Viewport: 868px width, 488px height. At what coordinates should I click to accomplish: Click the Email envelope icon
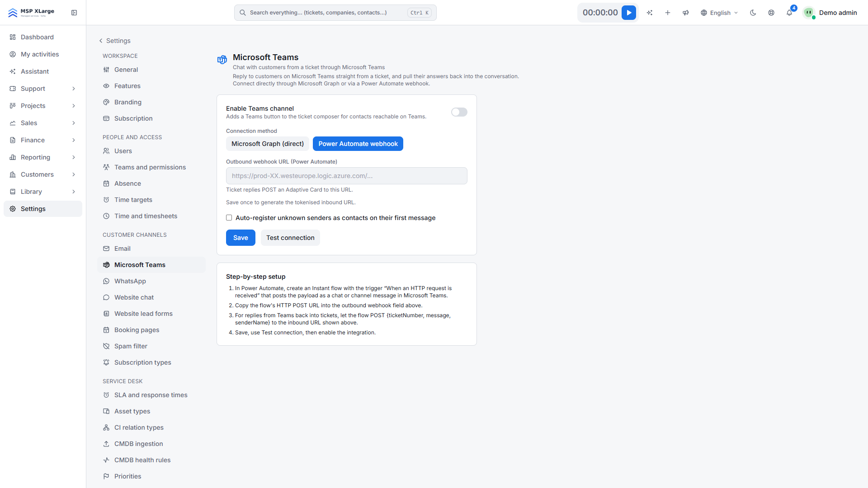(x=106, y=249)
